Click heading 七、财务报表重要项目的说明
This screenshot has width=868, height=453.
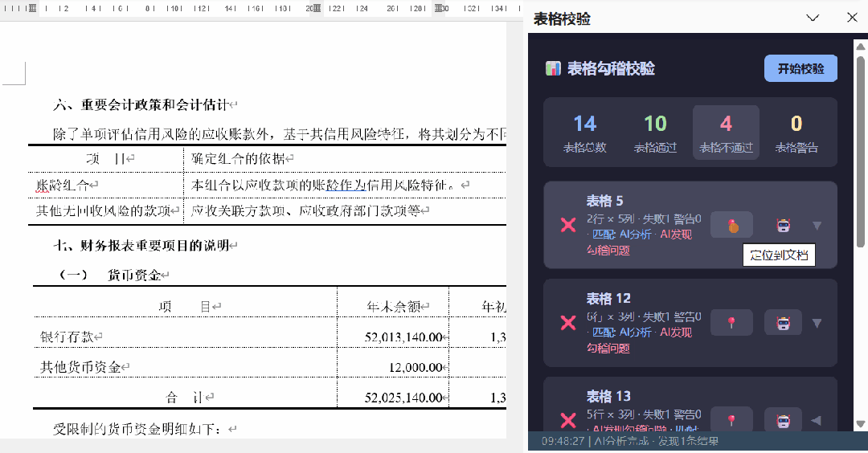point(141,245)
